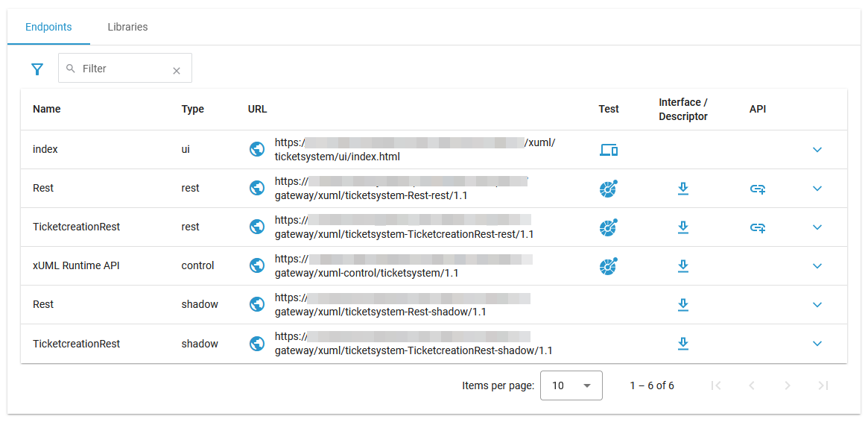
Task: Click the globe icon for the index URL
Action: pyautogui.click(x=257, y=149)
